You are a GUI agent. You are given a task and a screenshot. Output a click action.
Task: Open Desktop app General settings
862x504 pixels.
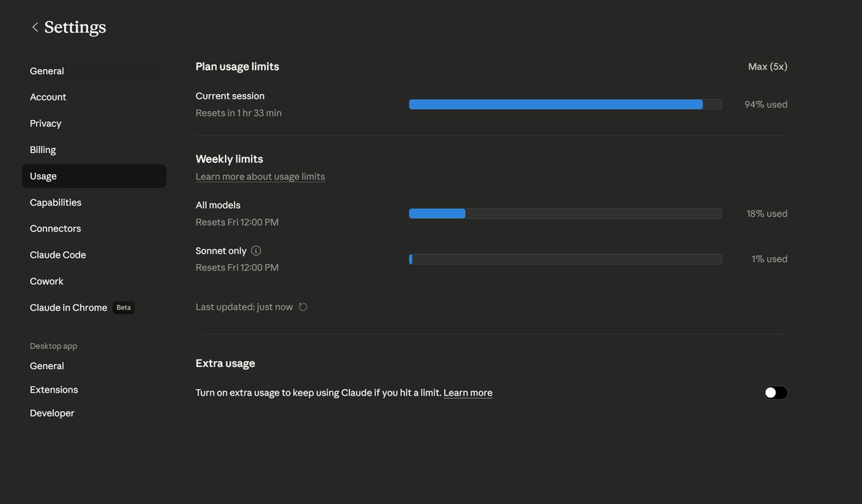pyautogui.click(x=47, y=366)
